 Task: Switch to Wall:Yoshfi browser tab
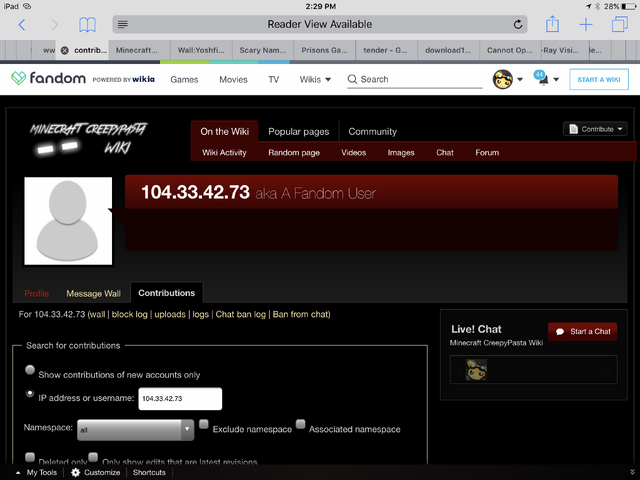[x=201, y=50]
